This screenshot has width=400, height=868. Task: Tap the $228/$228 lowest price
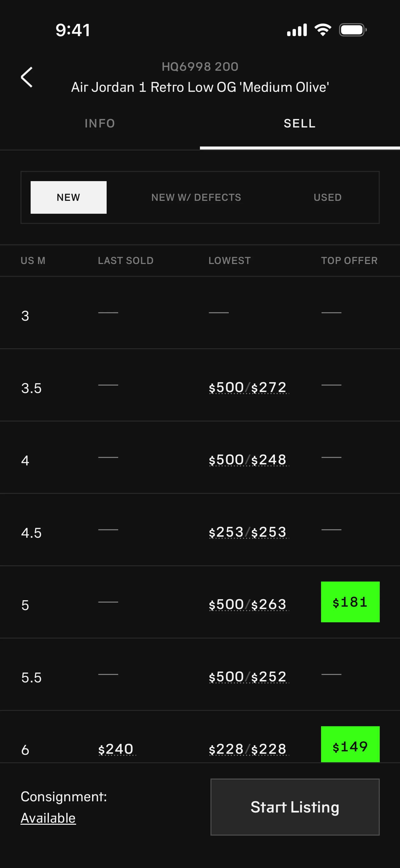248,749
